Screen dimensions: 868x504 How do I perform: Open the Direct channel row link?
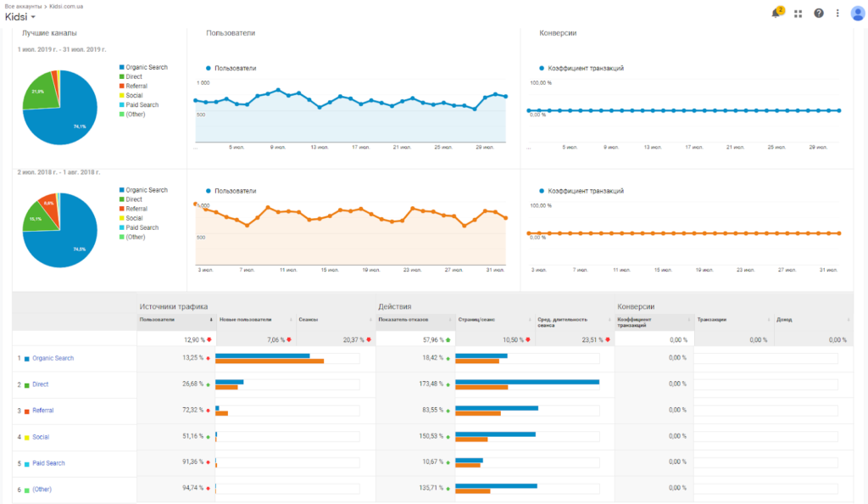40,384
